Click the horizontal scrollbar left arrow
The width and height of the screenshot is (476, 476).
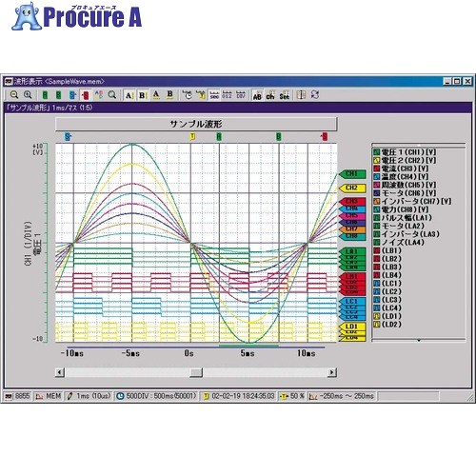(x=60, y=372)
